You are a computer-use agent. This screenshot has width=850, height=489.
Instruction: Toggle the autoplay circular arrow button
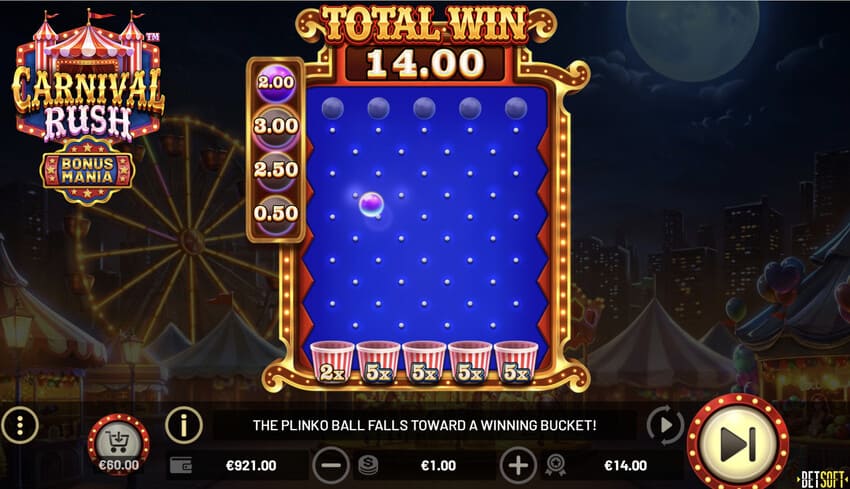coord(665,426)
